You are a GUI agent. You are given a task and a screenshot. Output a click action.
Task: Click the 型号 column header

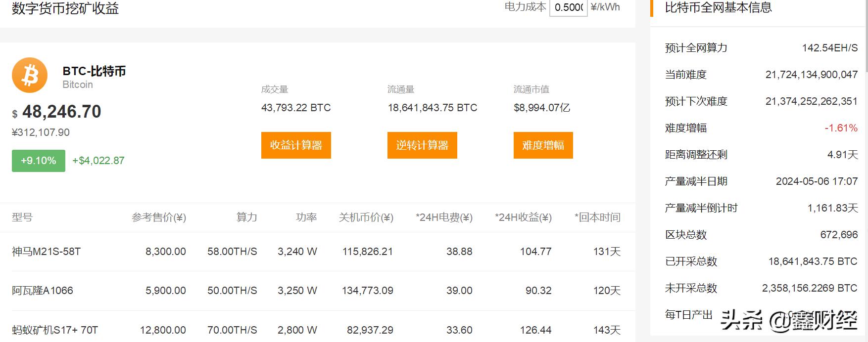22,217
